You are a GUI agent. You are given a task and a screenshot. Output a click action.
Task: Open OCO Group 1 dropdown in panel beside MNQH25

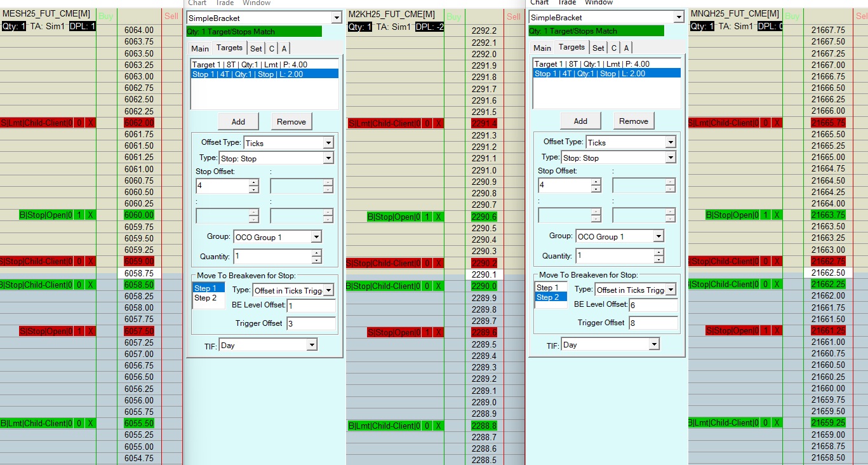[658, 236]
